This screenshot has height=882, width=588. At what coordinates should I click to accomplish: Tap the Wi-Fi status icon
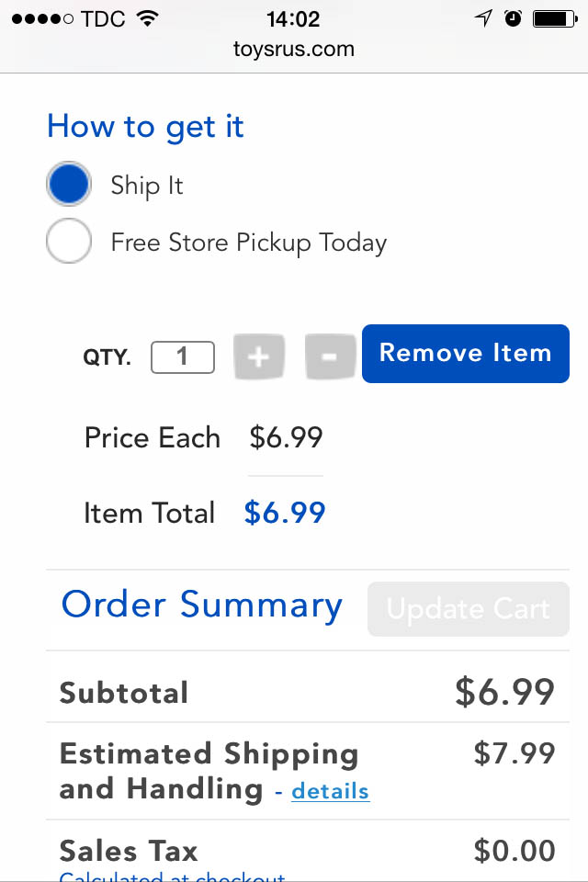coord(145,18)
